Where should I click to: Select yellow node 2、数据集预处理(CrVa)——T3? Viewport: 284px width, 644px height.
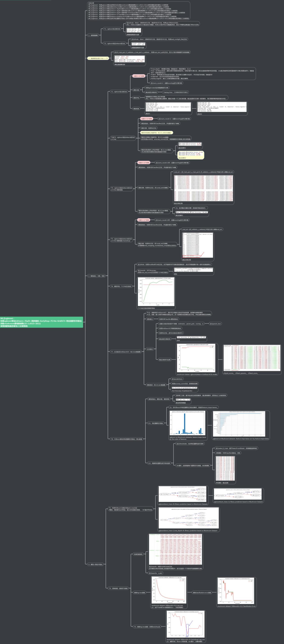[98, 58]
